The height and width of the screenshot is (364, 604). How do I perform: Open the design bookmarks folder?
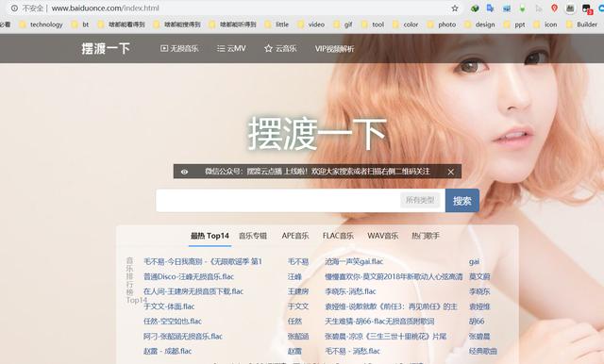tap(479, 25)
